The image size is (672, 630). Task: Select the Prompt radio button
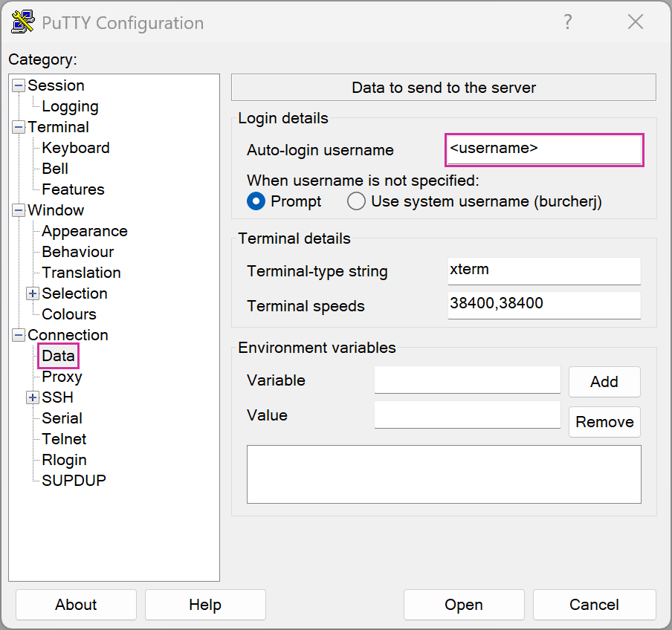tap(256, 201)
